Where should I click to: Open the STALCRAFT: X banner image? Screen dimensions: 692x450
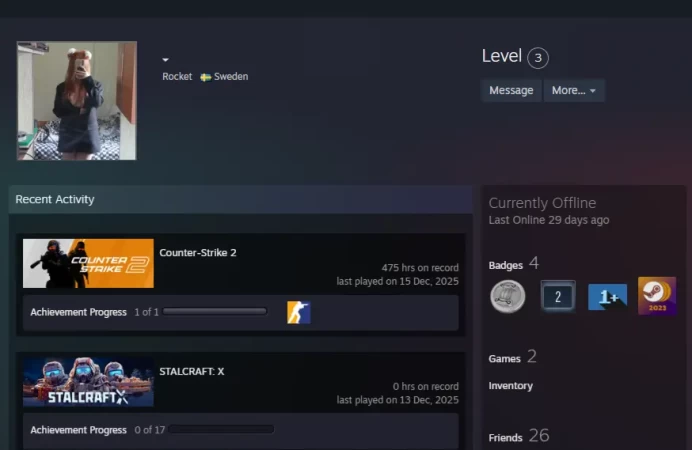click(88, 382)
